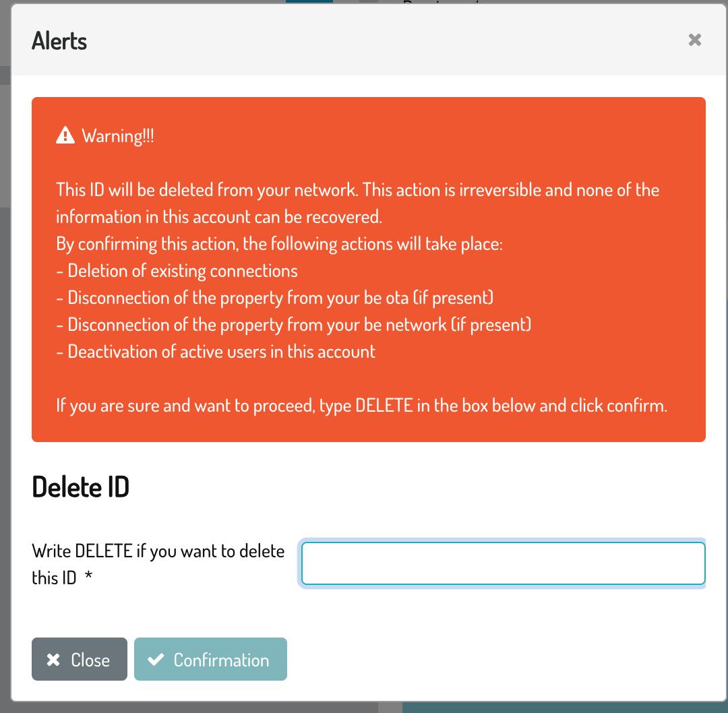Click the "Warning!!!" text

point(118,136)
